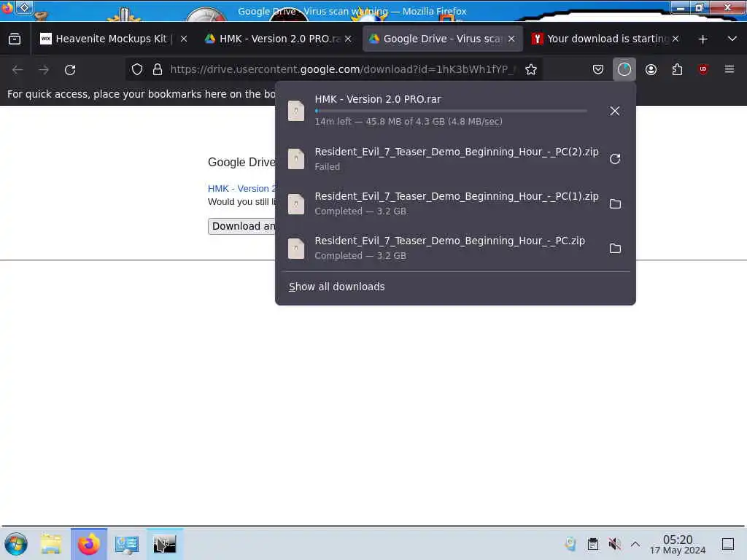The width and height of the screenshot is (747, 560).
Task: Open the Start menu orb
Action: point(16,544)
